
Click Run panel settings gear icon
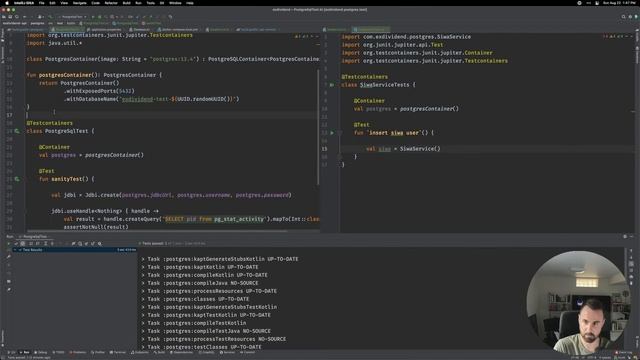(x=625, y=236)
